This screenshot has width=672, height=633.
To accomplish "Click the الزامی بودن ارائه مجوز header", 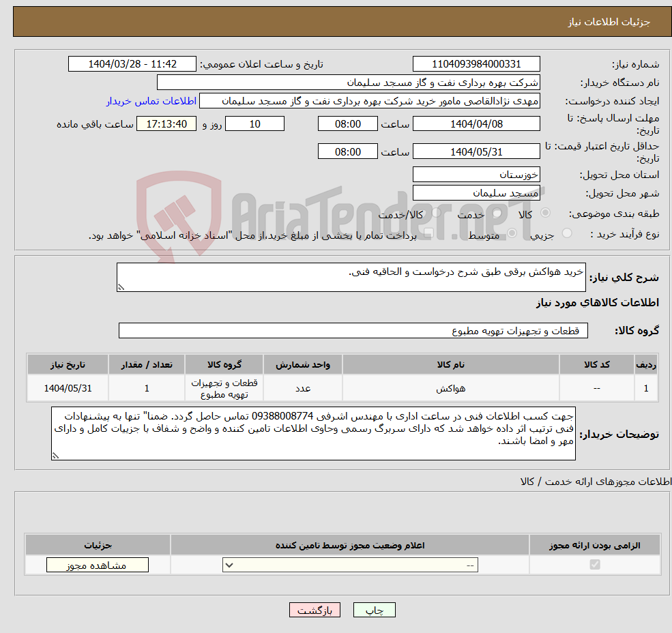I will 595,545.
